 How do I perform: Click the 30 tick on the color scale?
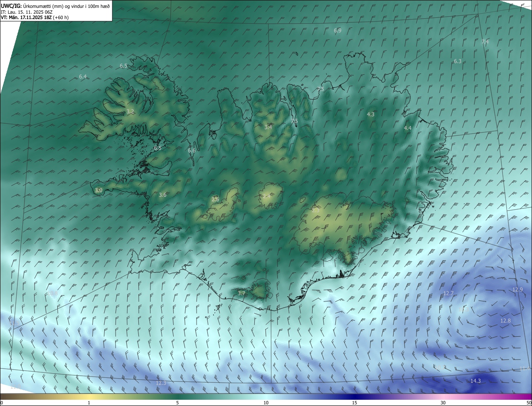pyautogui.click(x=443, y=403)
